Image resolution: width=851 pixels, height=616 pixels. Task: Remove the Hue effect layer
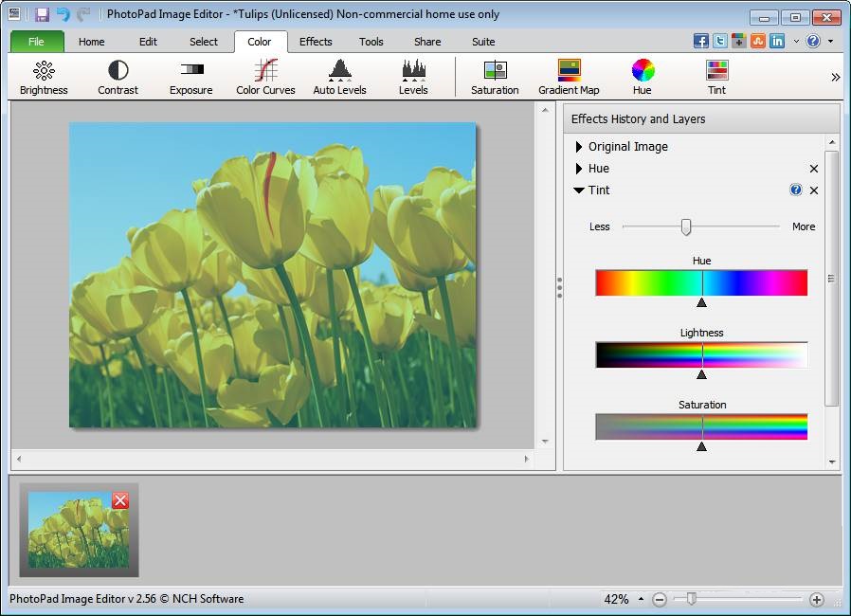click(813, 169)
